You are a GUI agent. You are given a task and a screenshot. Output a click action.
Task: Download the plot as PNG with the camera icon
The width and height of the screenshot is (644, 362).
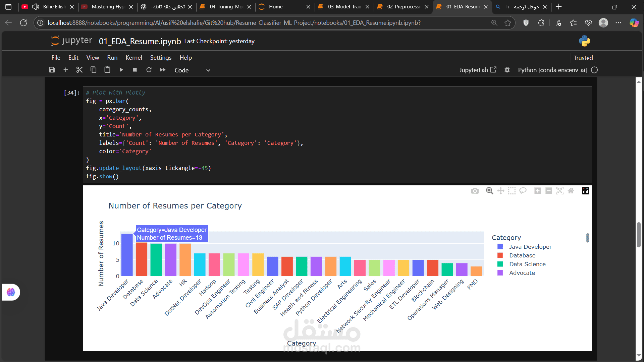click(475, 191)
